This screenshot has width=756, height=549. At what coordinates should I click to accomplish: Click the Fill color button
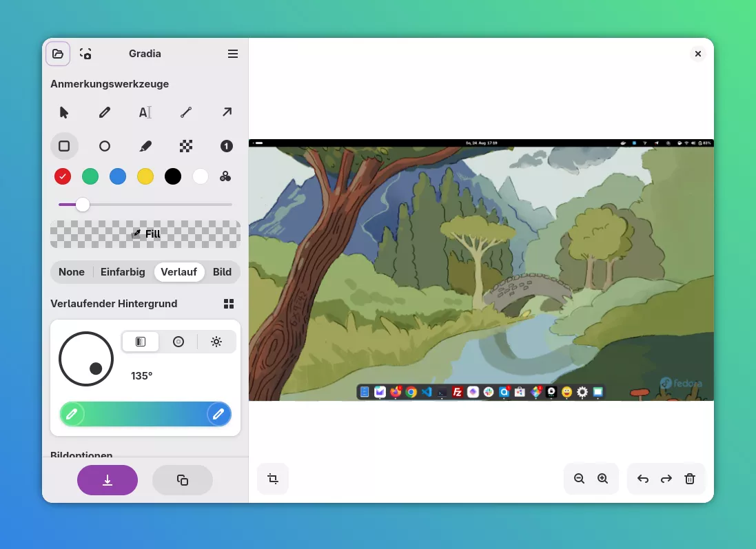(145, 234)
